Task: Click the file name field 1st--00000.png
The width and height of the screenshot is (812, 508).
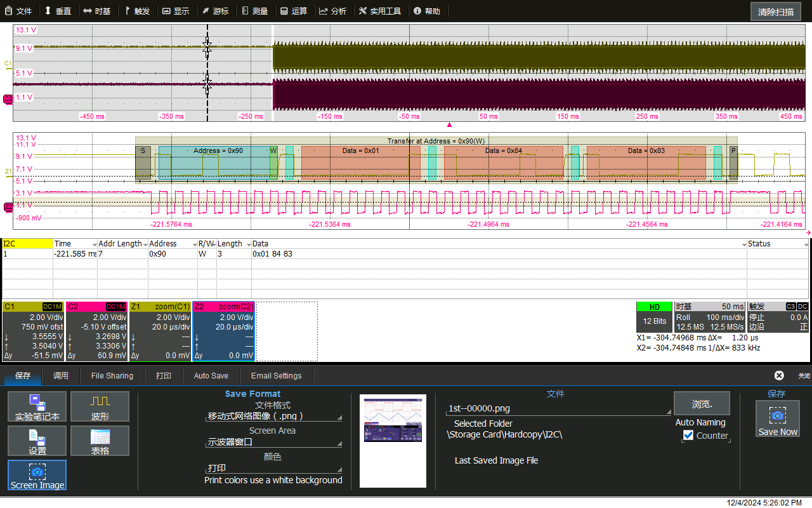Action: point(558,409)
